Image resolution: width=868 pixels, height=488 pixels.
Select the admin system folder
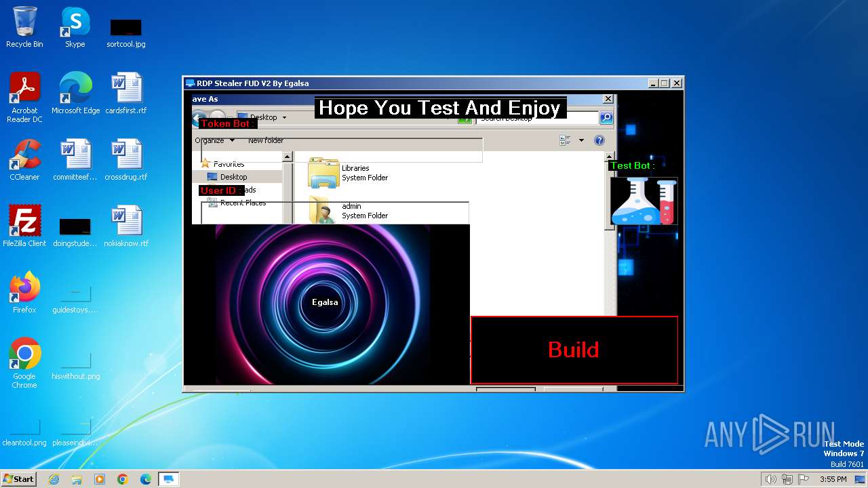(x=349, y=211)
